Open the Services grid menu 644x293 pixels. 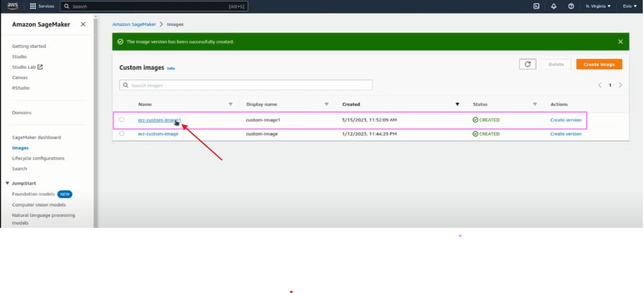tap(33, 6)
